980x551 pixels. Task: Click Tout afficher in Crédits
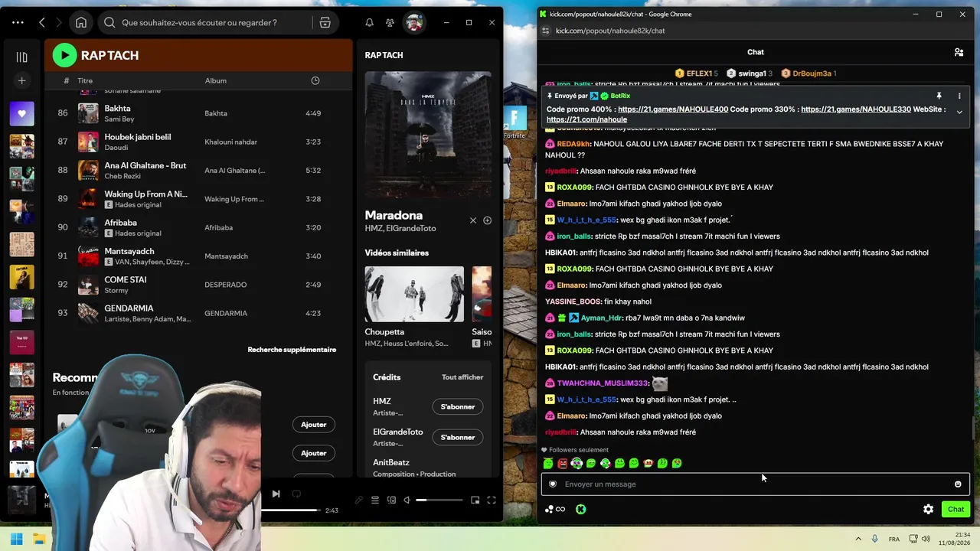pos(462,377)
